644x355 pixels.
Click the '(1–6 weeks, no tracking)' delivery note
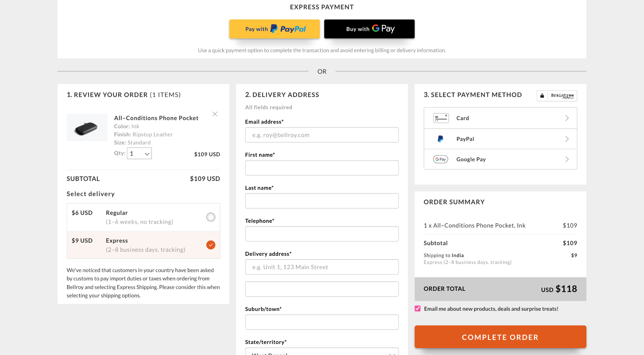140,222
